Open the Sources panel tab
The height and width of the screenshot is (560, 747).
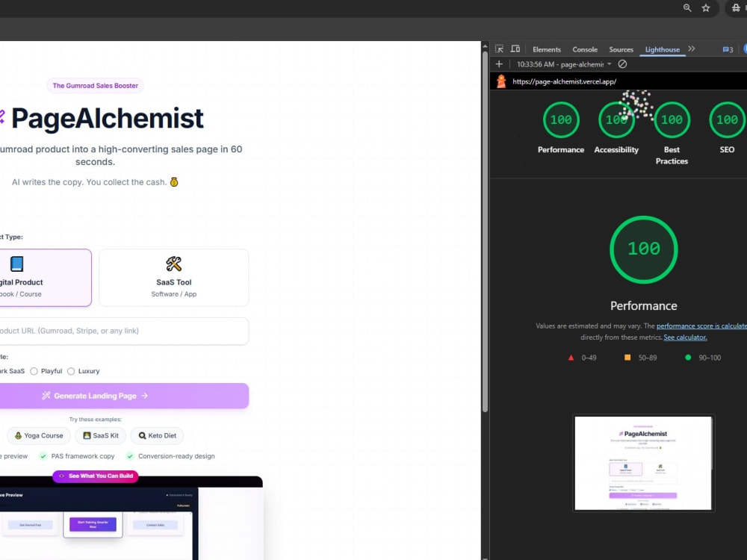(x=621, y=49)
